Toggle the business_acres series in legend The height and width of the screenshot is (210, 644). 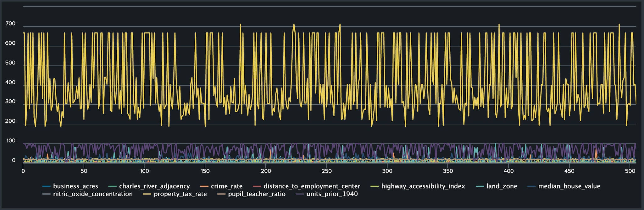click(75, 186)
